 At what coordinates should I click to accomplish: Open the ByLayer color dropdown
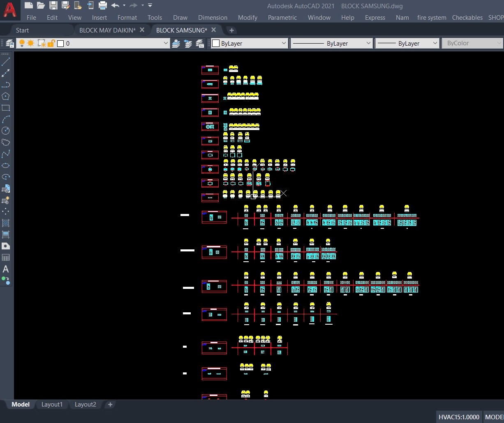283,43
